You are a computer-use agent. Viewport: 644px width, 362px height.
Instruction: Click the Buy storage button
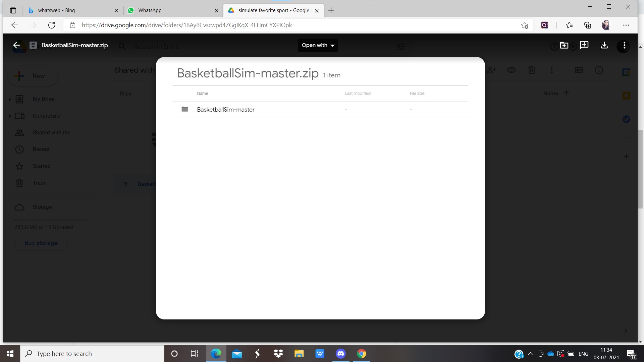(41, 243)
